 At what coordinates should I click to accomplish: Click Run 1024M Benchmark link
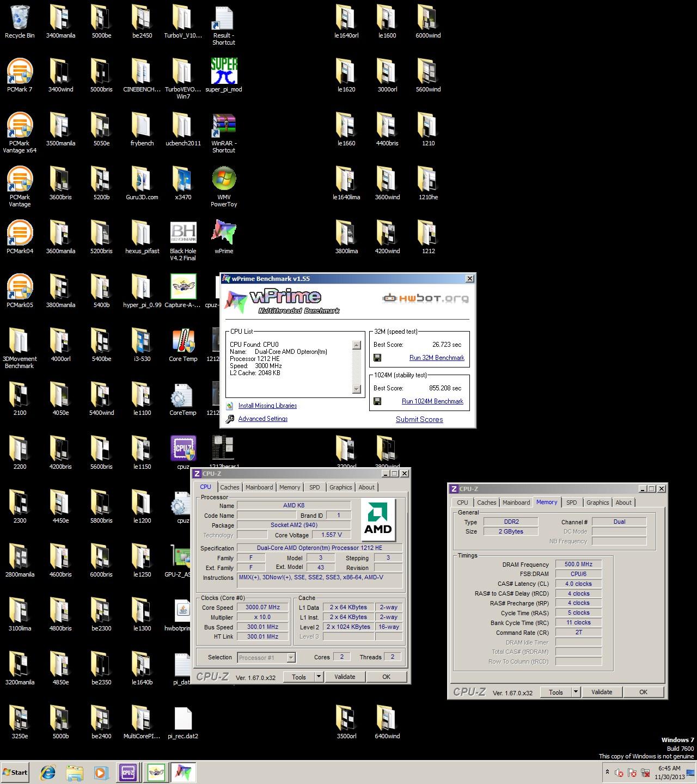432,401
